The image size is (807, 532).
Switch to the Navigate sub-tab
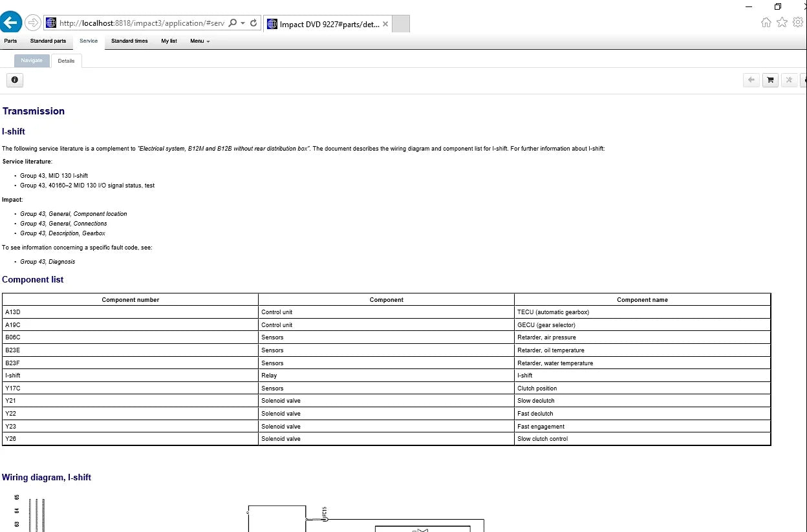[32, 61]
